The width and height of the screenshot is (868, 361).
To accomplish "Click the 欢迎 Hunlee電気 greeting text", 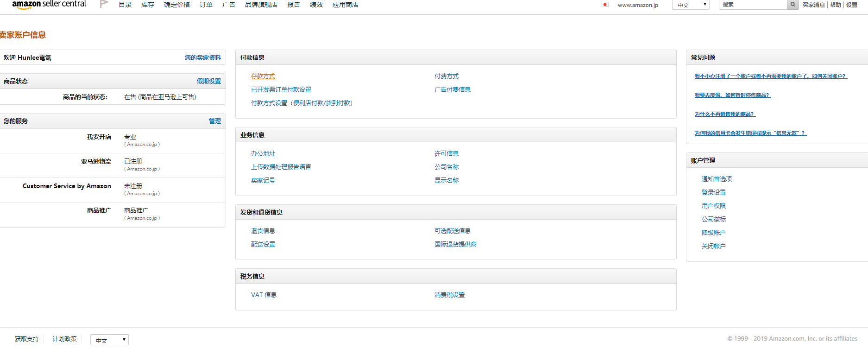I will 27,57.
